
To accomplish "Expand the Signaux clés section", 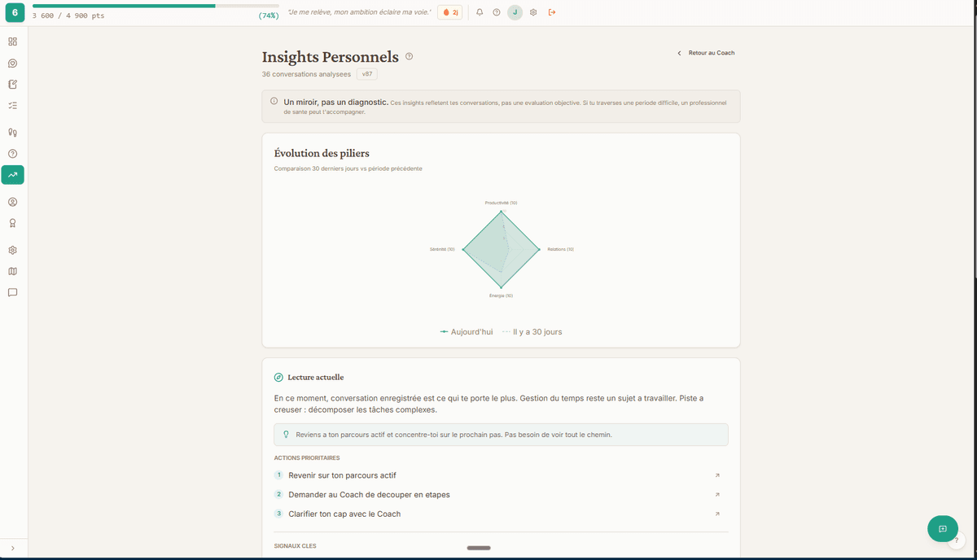I will [295, 545].
